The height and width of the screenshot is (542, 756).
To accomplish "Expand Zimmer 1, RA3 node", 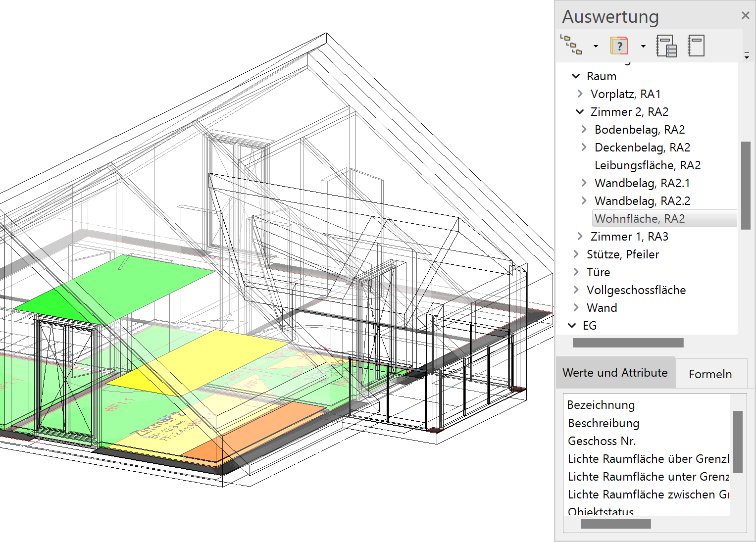I will [580, 236].
